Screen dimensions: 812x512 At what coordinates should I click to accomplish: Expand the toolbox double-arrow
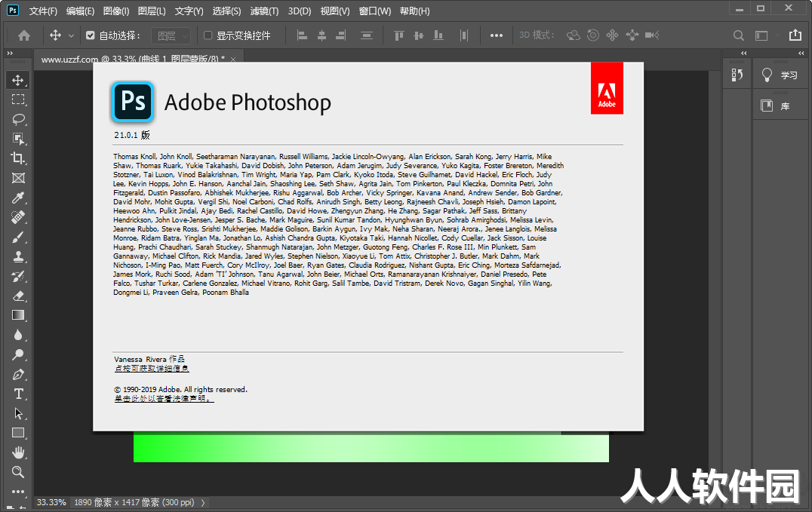pos(10,53)
